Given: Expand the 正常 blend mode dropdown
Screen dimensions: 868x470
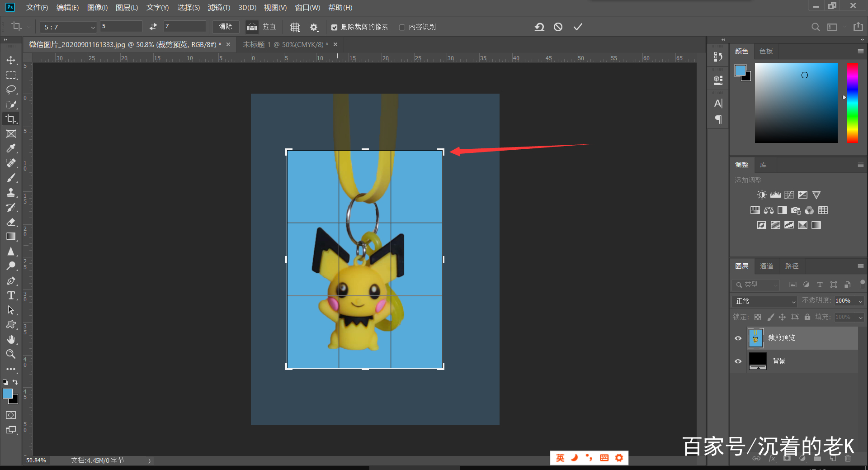Looking at the screenshot, I should point(764,301).
